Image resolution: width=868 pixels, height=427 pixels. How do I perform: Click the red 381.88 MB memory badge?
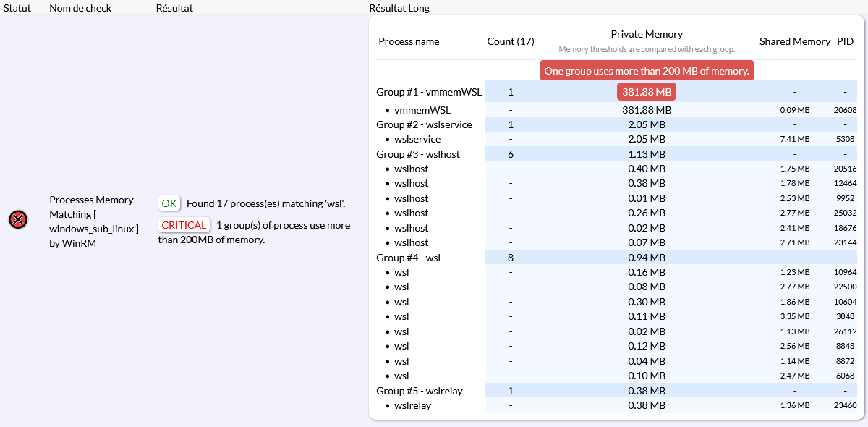647,92
